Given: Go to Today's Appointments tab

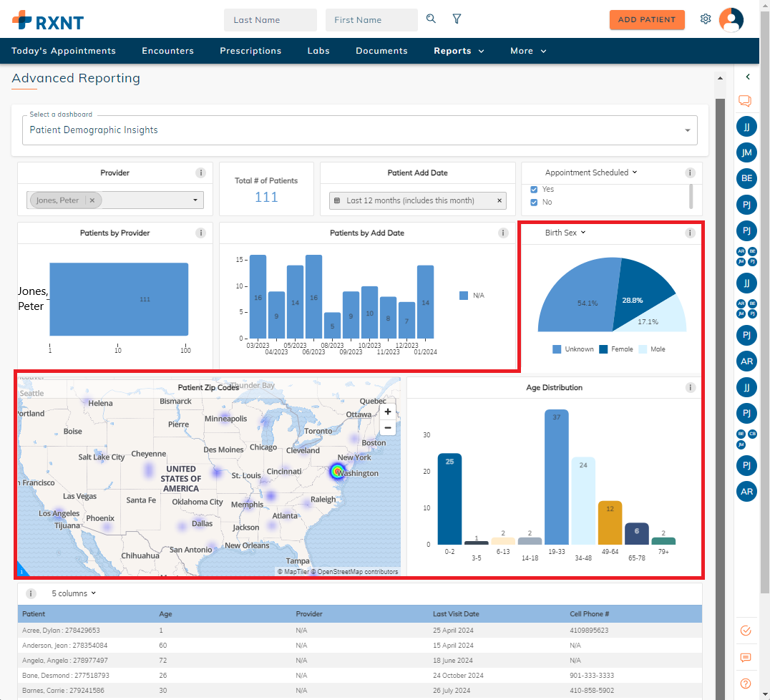Looking at the screenshot, I should 64,51.
